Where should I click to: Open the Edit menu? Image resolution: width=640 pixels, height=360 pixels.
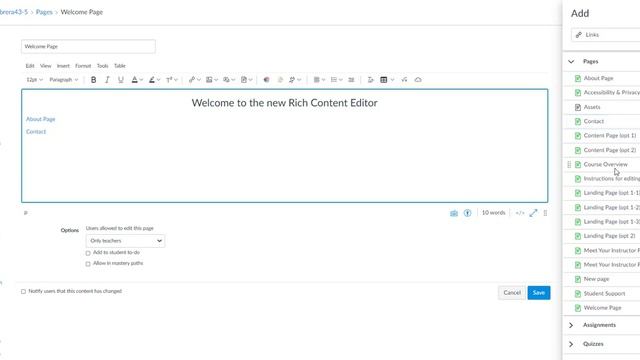point(30,66)
